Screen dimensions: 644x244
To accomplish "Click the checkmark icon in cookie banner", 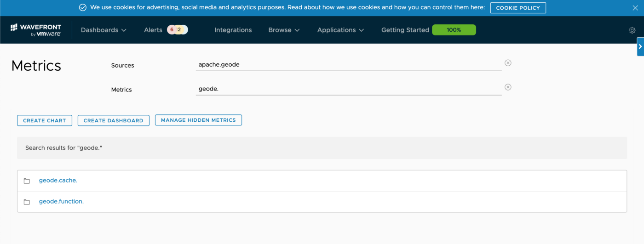I will [x=83, y=8].
